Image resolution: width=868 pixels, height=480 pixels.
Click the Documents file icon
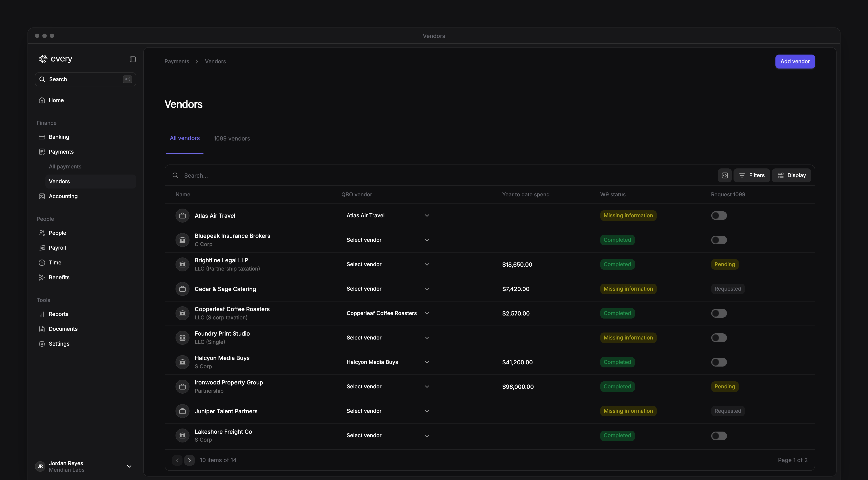(42, 329)
